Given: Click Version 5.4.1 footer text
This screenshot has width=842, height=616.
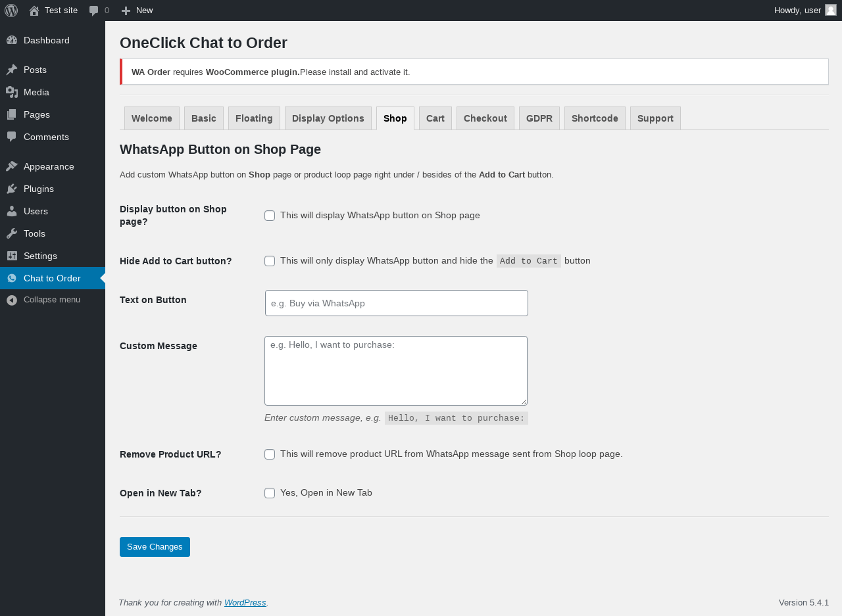Looking at the screenshot, I should 804,602.
